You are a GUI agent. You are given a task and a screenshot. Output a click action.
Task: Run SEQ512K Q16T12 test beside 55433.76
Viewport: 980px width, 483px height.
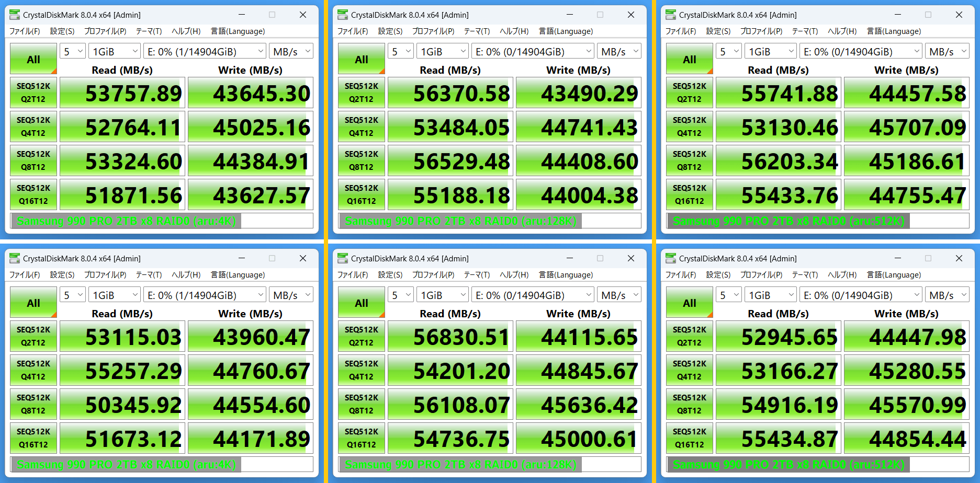coord(690,194)
